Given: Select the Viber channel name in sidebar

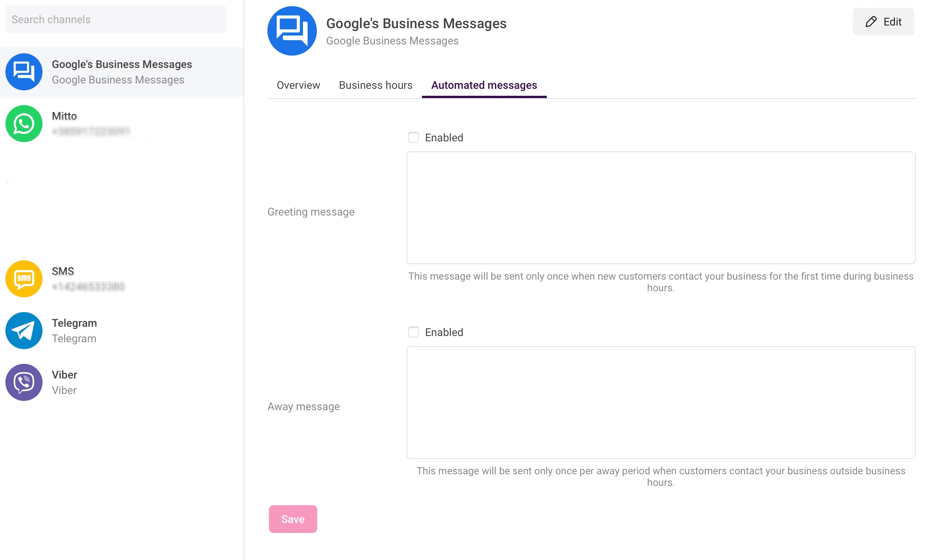Looking at the screenshot, I should click(65, 375).
